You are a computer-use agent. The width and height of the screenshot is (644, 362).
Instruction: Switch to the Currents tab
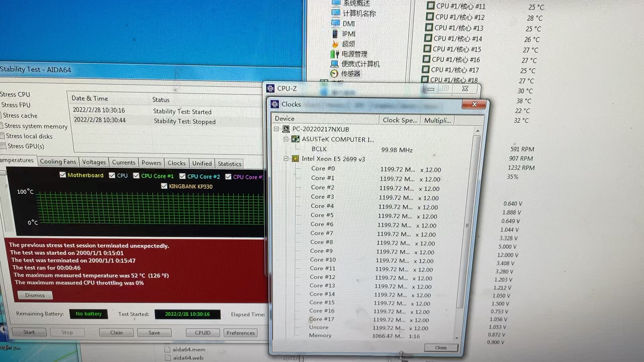(124, 163)
